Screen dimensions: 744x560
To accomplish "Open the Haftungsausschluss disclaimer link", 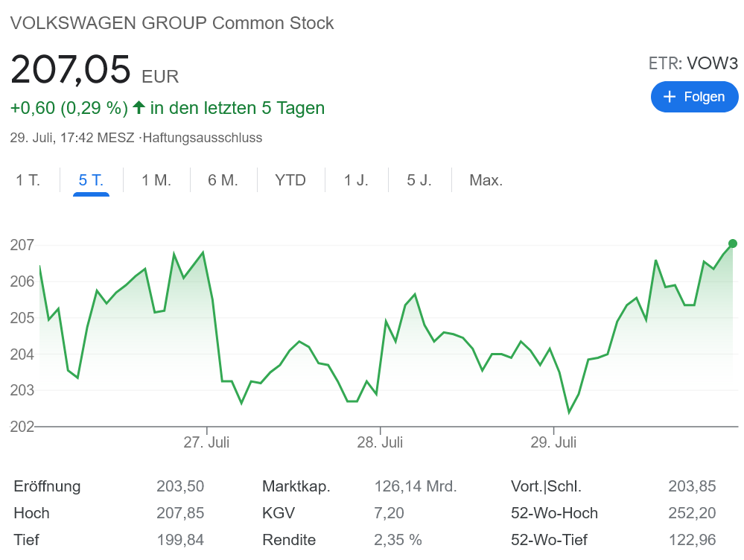I will pos(203,138).
